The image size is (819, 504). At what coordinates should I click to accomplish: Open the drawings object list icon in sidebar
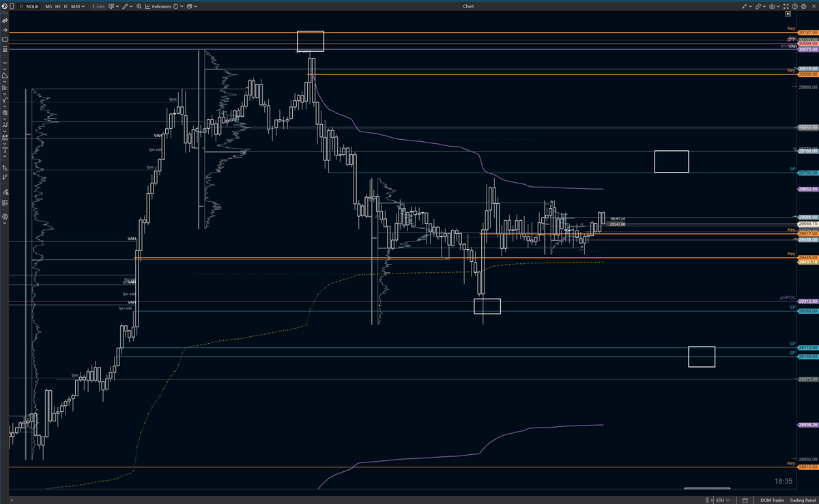coord(5,203)
